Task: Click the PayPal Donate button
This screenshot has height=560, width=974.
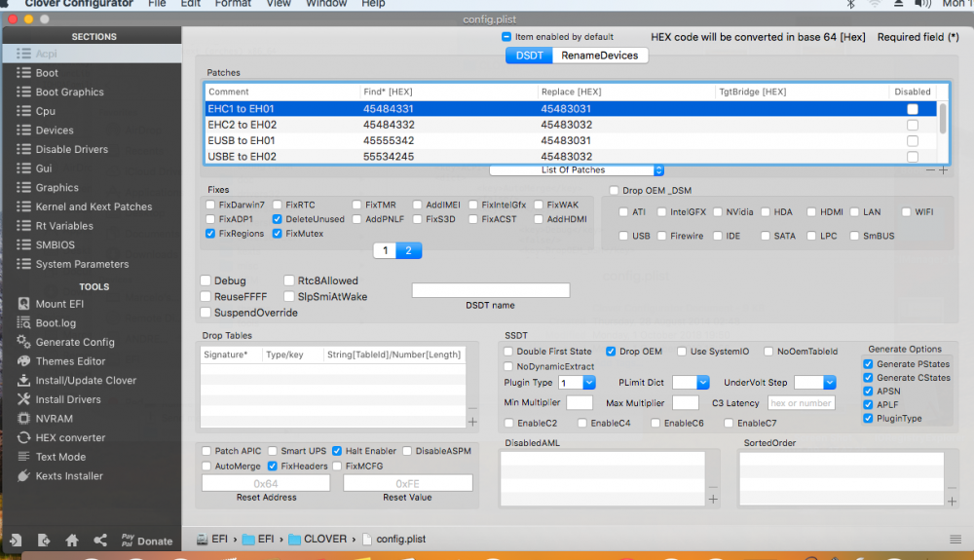Action: tap(147, 541)
